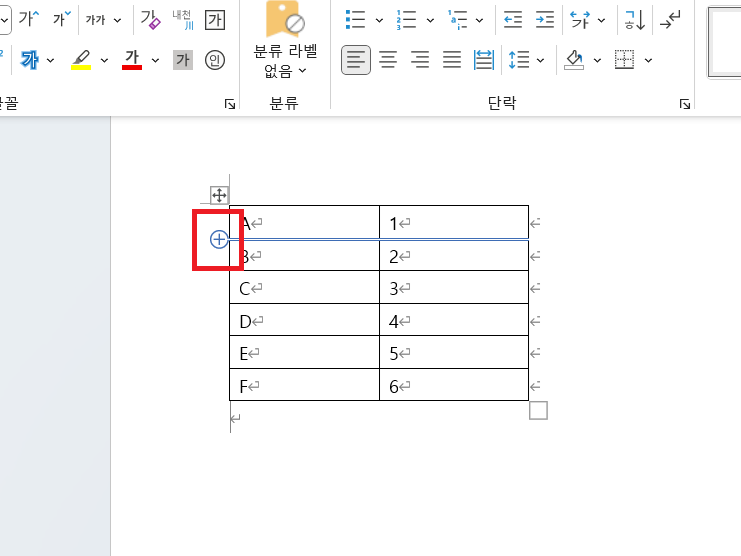Apply bulleted list
Image resolution: width=741 pixels, height=556 pixels.
(x=355, y=20)
